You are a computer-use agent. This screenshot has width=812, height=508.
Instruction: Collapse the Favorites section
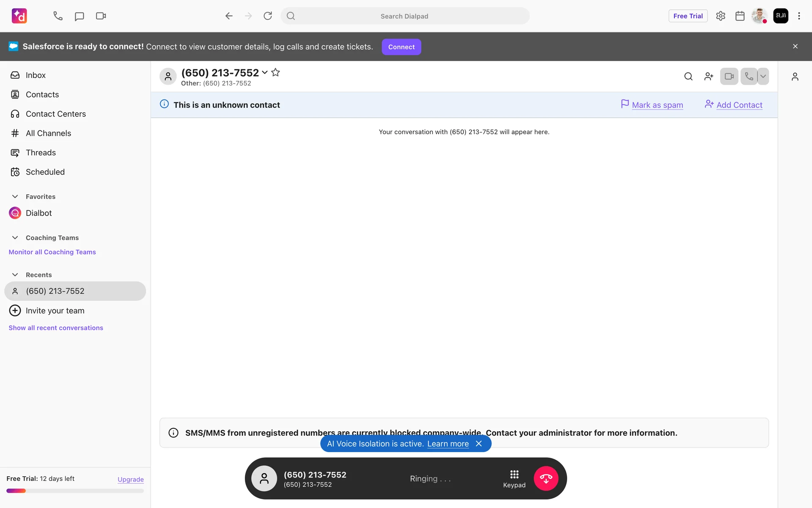pos(15,196)
